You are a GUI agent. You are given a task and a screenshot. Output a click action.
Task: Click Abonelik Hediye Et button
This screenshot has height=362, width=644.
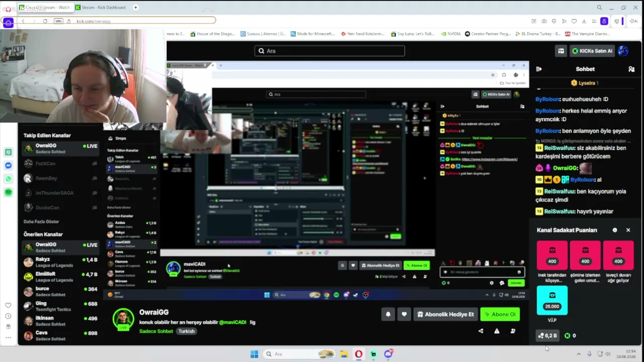coord(445,314)
